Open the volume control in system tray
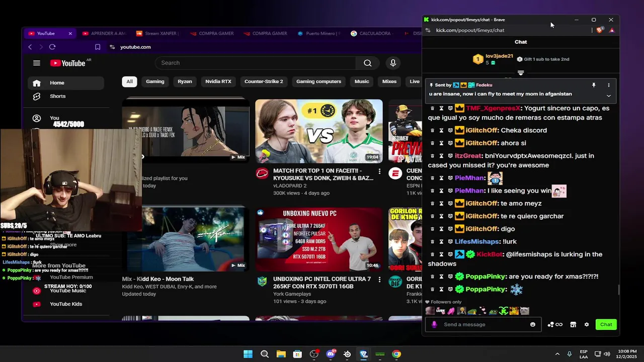 [607, 354]
